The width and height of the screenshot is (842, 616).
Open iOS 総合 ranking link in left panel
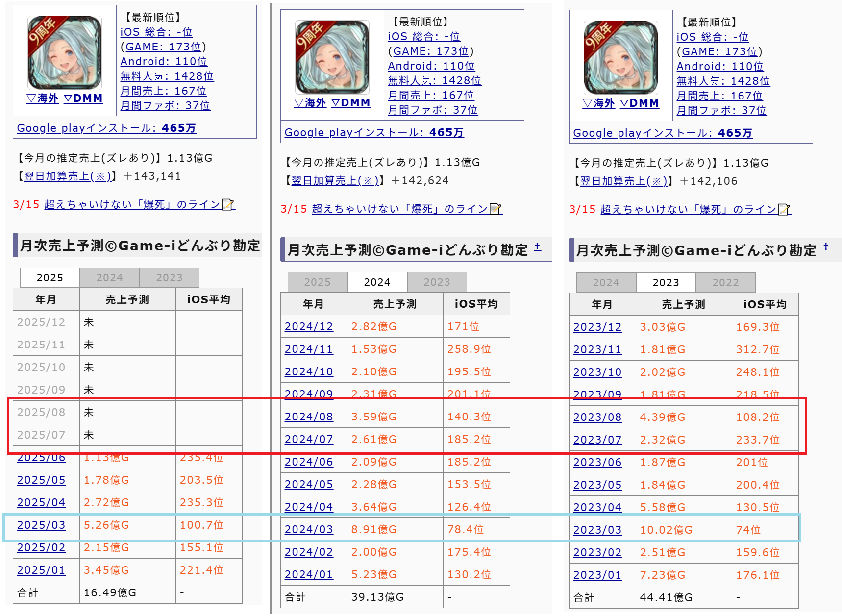[x=156, y=32]
